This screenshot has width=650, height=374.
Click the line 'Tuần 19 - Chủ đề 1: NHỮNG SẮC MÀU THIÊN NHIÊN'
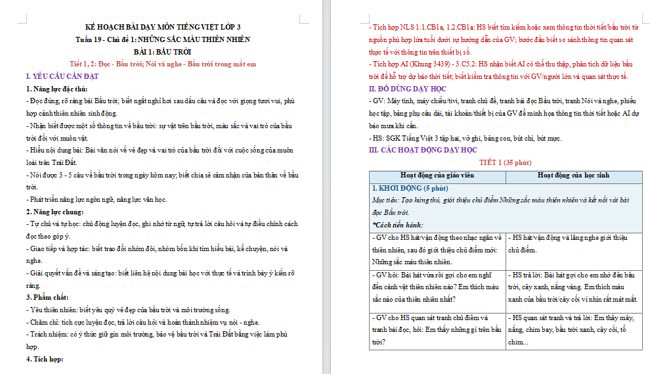(162, 39)
